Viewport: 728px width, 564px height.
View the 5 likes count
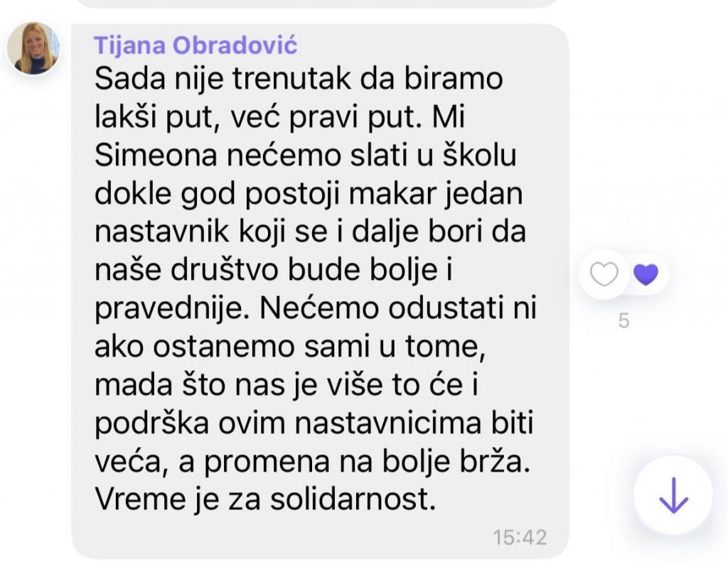coord(623,321)
